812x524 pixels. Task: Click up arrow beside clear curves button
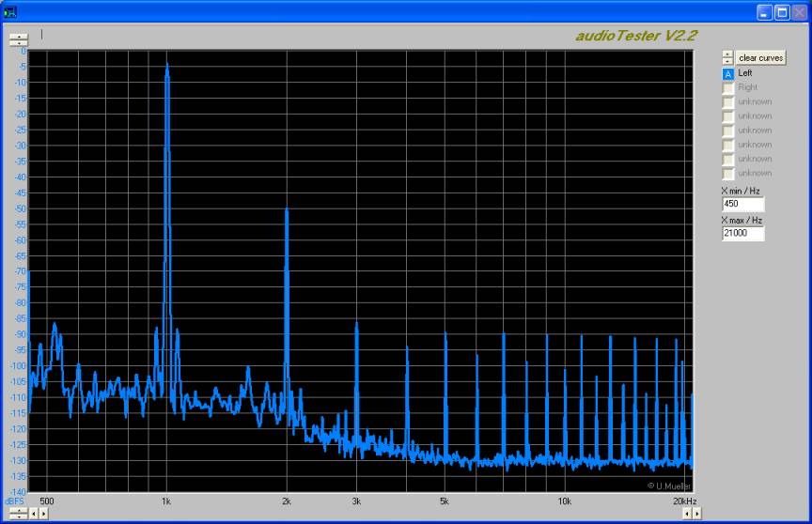pyautogui.click(x=727, y=54)
